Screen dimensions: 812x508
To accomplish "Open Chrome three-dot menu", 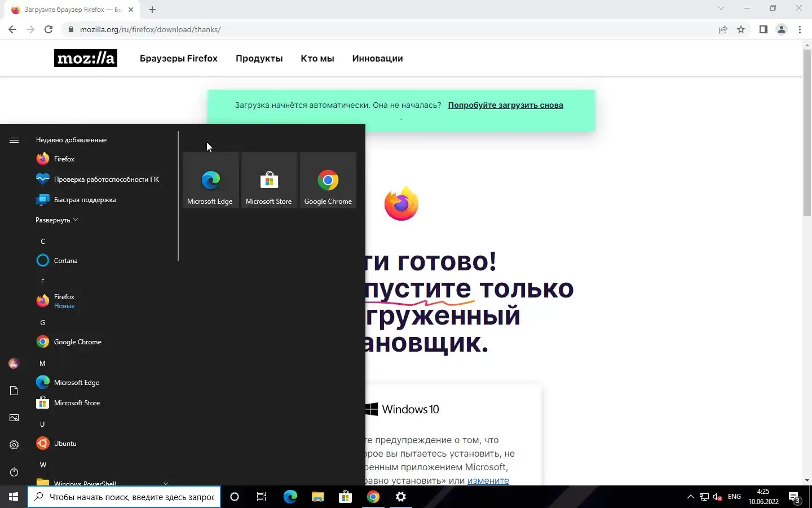I will point(800,29).
